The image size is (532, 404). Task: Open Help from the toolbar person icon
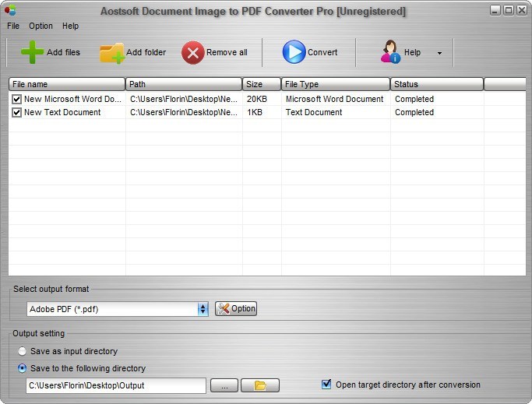[390, 52]
